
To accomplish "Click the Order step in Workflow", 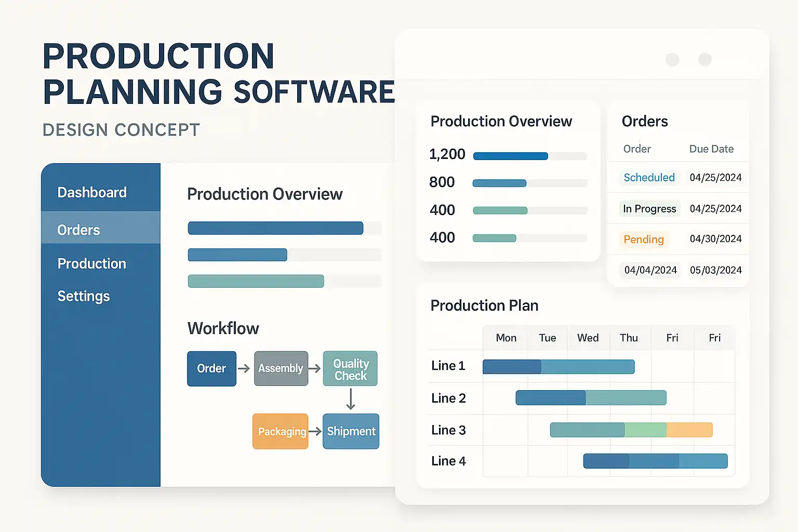I will (211, 368).
